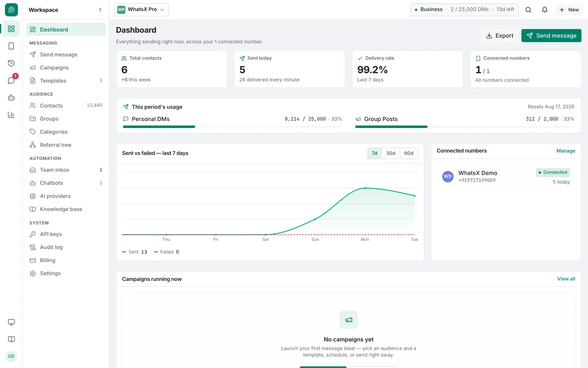Toggle the Failed series in the legend
The image size is (588, 368).
click(x=166, y=252)
